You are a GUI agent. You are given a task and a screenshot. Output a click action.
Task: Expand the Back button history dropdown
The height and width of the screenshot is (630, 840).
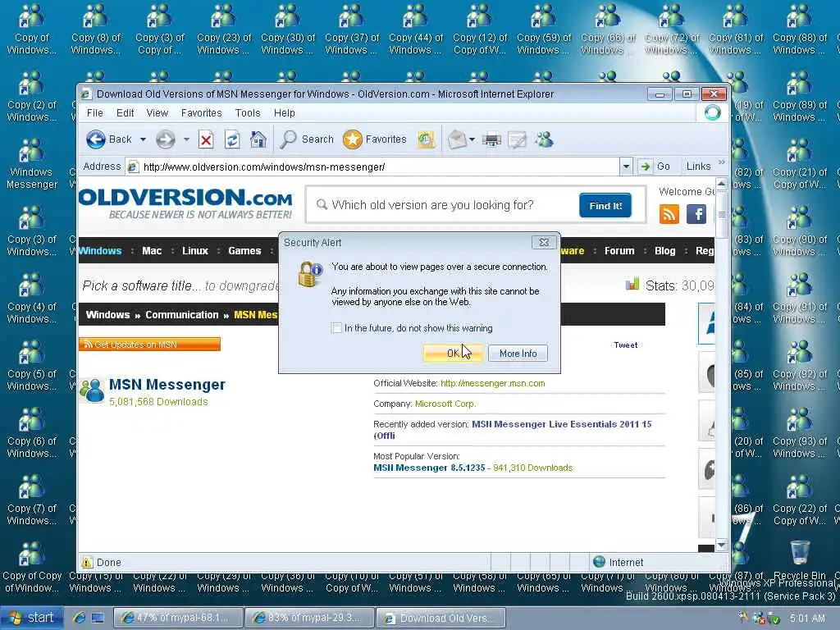coord(143,139)
